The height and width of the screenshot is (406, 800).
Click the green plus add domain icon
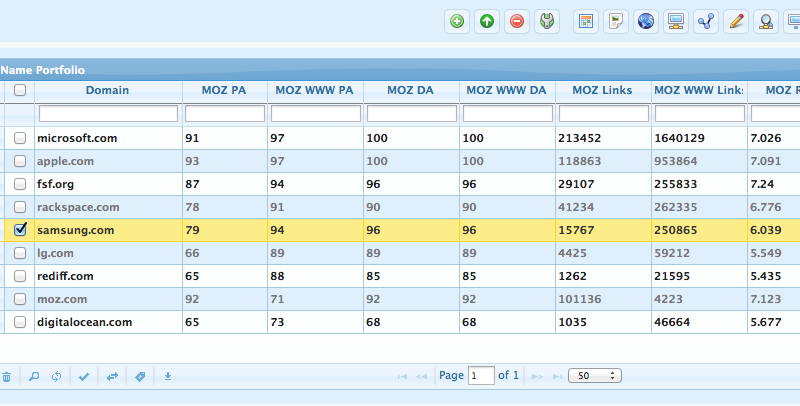coord(457,21)
